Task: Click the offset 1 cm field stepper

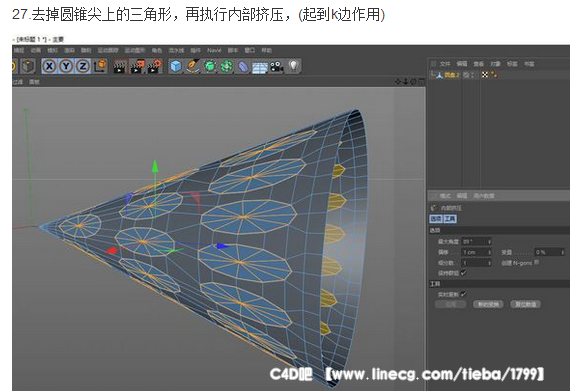Action: [x=489, y=252]
